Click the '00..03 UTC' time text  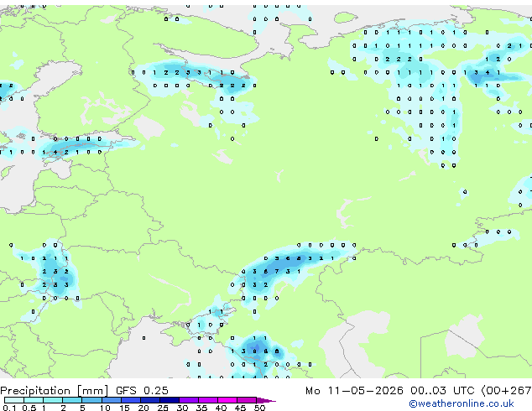click(x=441, y=391)
